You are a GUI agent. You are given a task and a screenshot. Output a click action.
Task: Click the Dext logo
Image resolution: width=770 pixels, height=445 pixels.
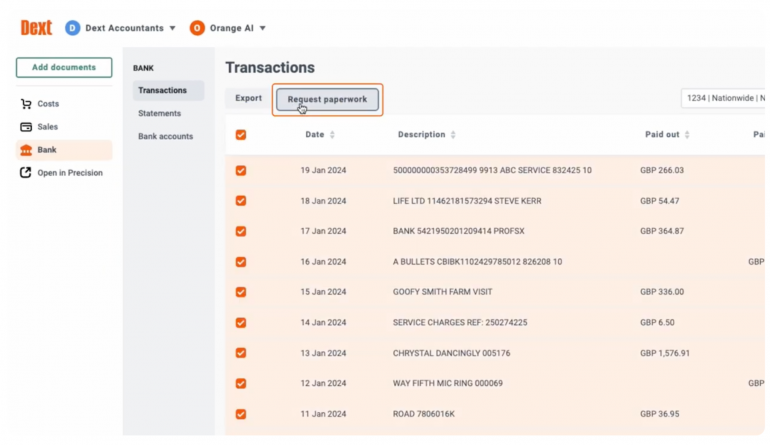(36, 28)
